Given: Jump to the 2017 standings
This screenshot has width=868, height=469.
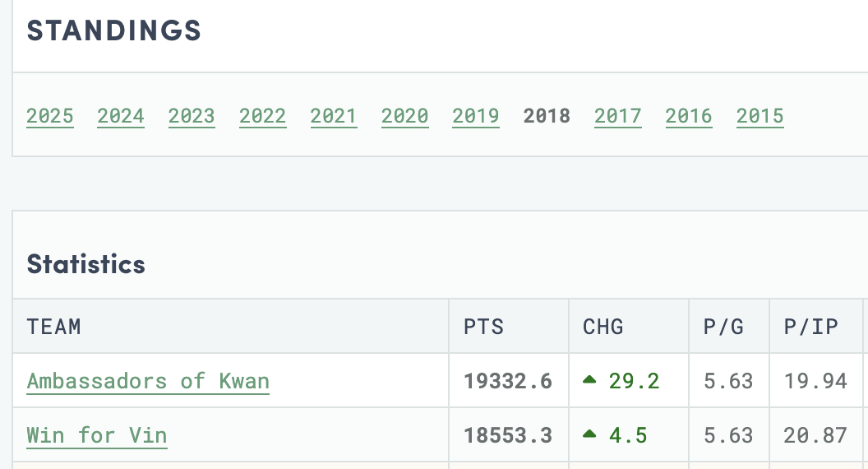Looking at the screenshot, I should pos(618,116).
